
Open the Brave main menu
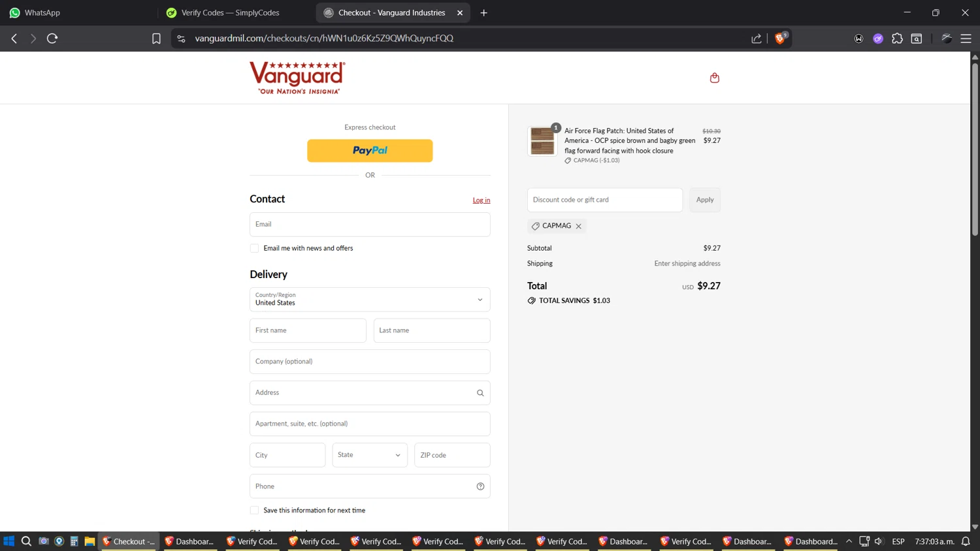966,39
